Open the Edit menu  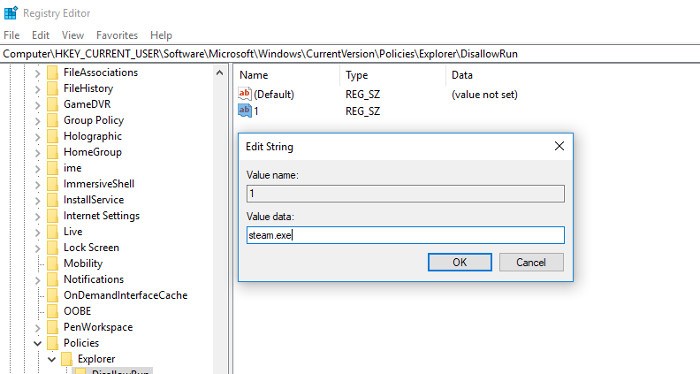click(x=40, y=35)
